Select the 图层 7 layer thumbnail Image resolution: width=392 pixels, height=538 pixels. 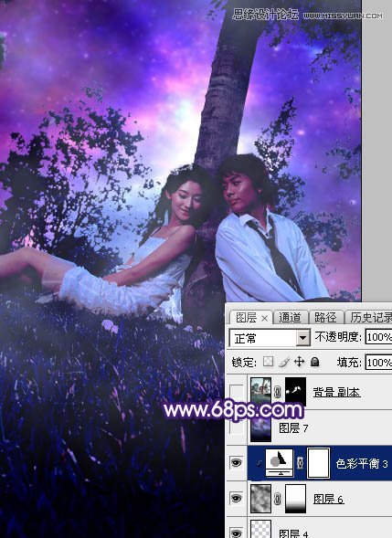(x=260, y=427)
